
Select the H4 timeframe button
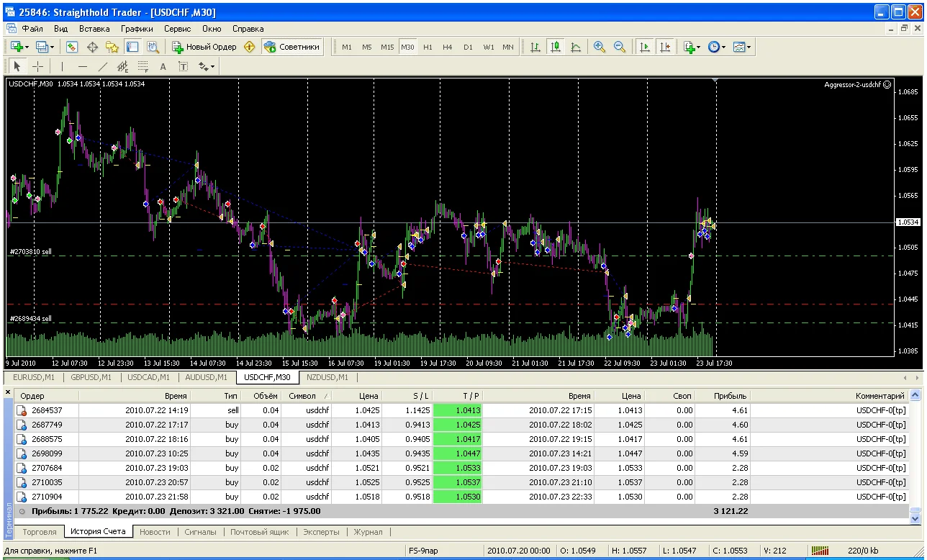(x=448, y=47)
